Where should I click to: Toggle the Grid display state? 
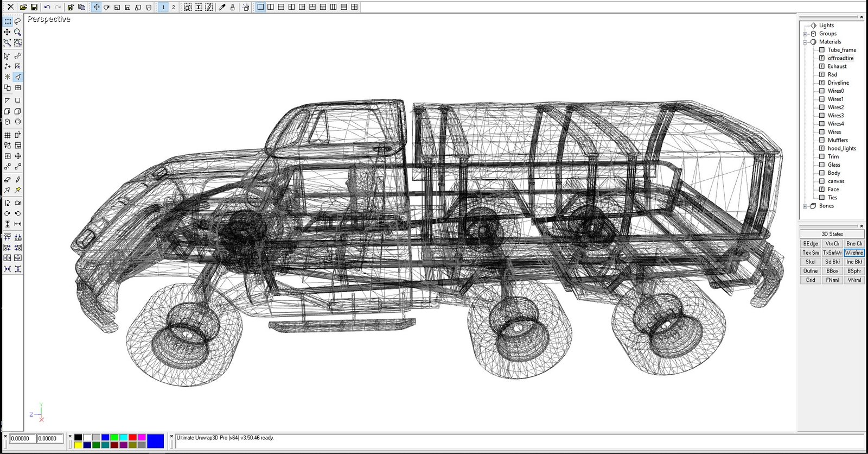[x=810, y=280]
